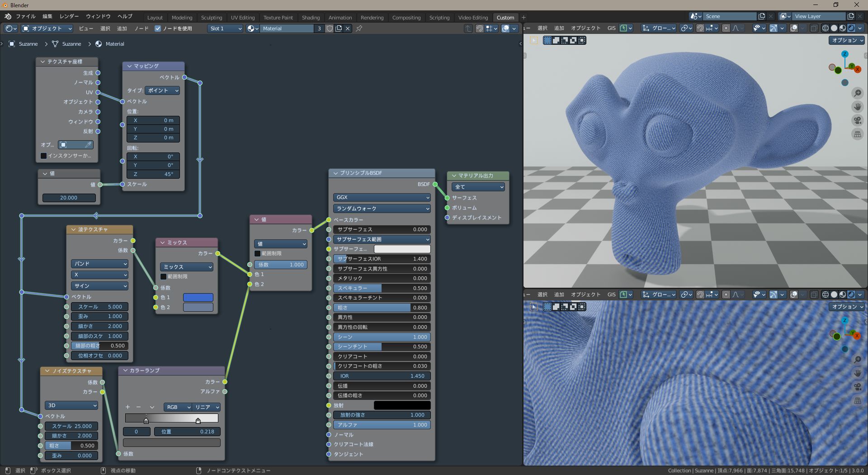Click the 粗さ 0.800 slider in Principled BSDF
Viewport: 868px width, 475px height.
[x=382, y=308]
